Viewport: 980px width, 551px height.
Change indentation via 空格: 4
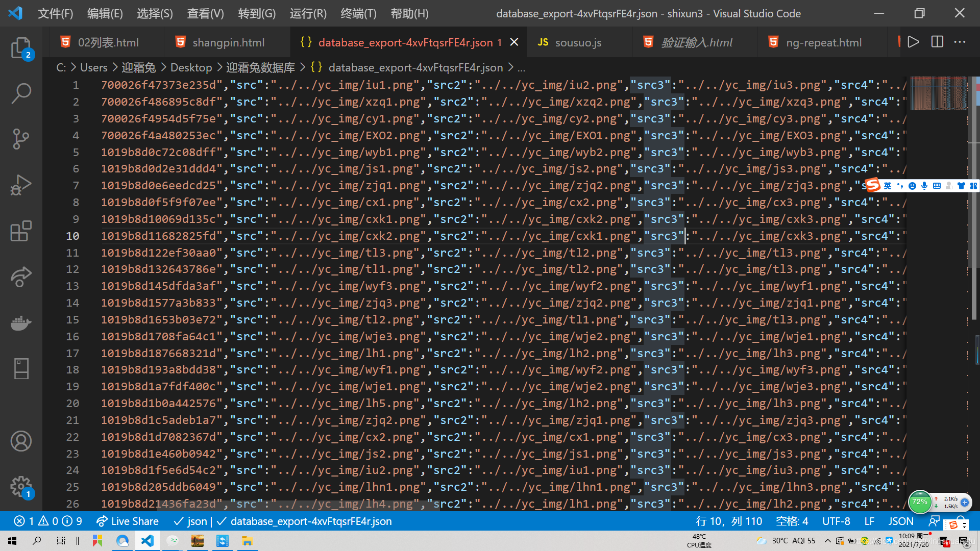pyautogui.click(x=792, y=521)
